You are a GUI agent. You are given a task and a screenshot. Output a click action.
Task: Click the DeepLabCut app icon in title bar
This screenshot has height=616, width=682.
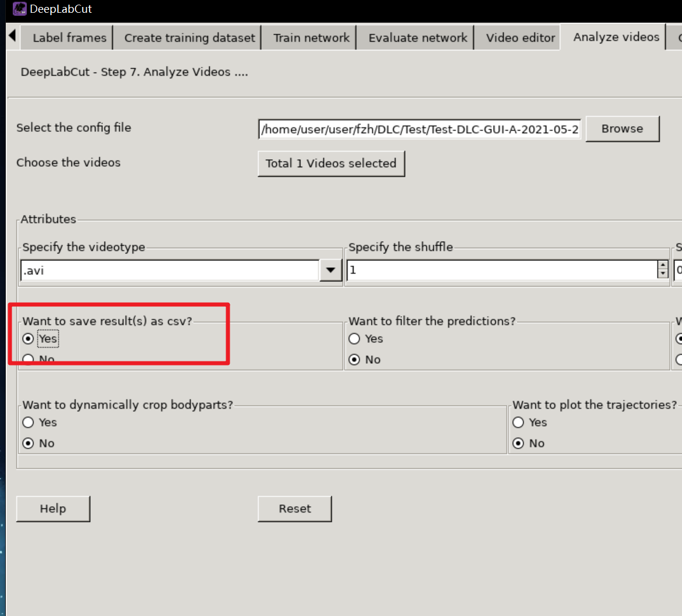19,9
